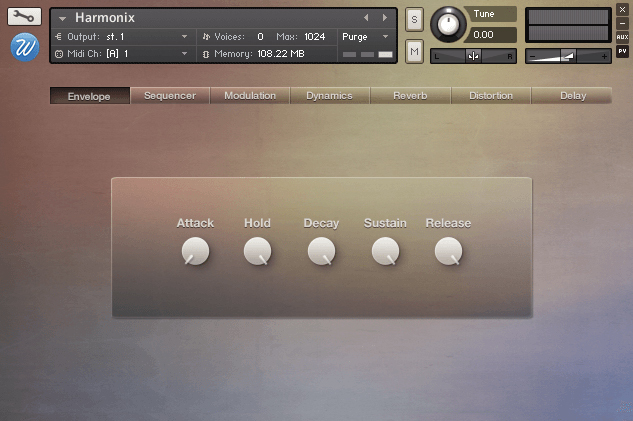Click the blue W logo icon
The height and width of the screenshot is (421, 633).
pyautogui.click(x=25, y=47)
